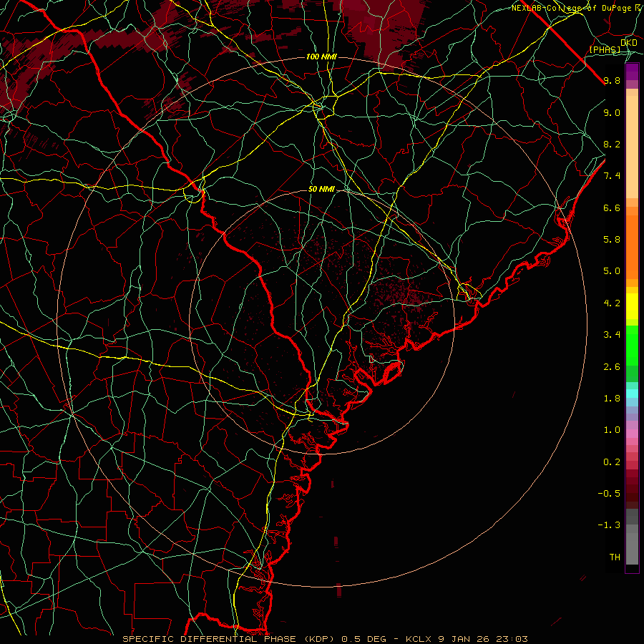Click the -1.3 value on color scale
644x644 pixels.
[609, 525]
